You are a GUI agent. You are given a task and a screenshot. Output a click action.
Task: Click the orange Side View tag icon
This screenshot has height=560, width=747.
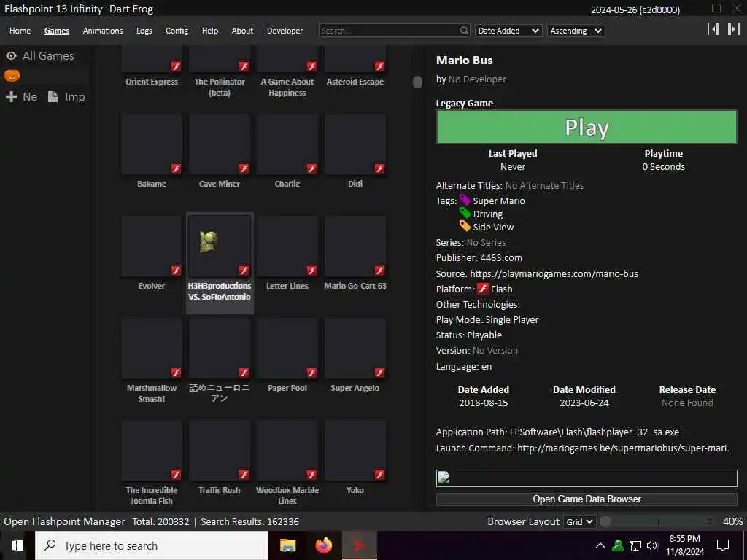click(x=465, y=226)
